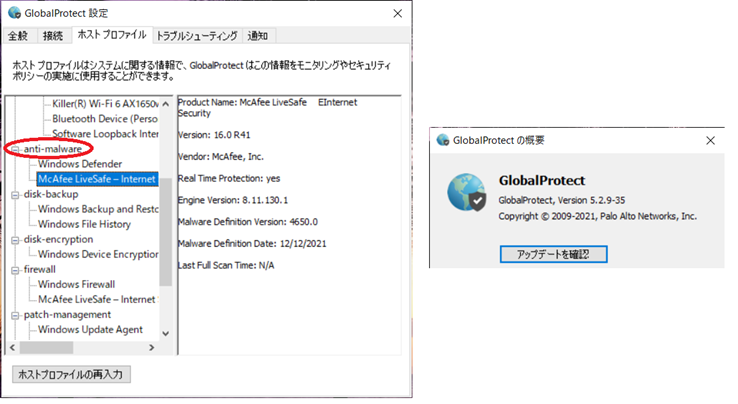Select Windows Defender in the tree
This screenshot has width=738, height=404.
tap(80, 164)
